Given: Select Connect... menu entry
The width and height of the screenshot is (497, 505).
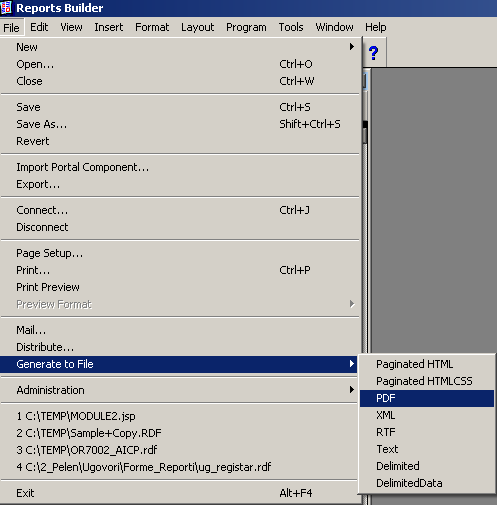Looking at the screenshot, I should [180, 210].
